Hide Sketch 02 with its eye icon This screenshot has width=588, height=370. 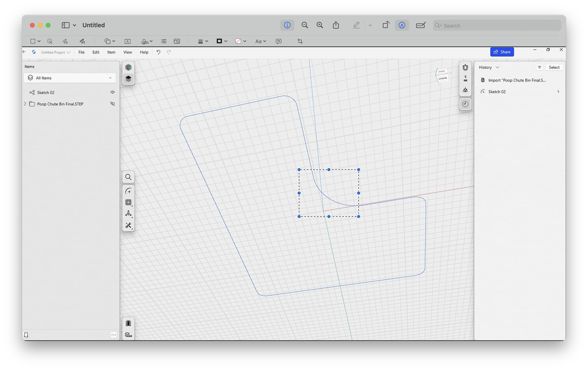pyautogui.click(x=112, y=92)
